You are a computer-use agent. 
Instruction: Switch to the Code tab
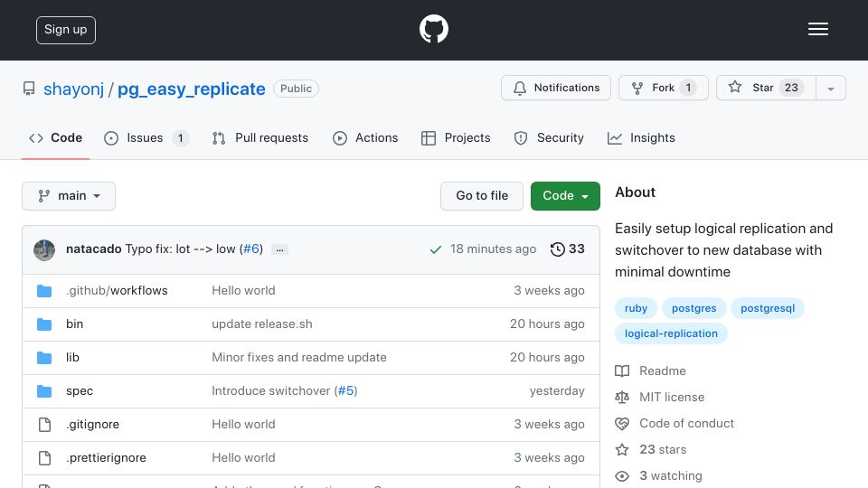click(x=55, y=137)
